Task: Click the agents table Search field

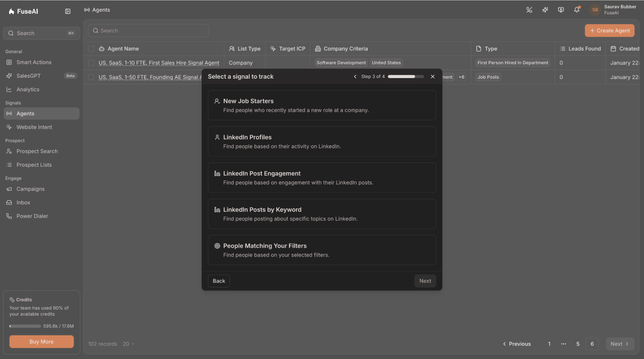Action: 148,31
